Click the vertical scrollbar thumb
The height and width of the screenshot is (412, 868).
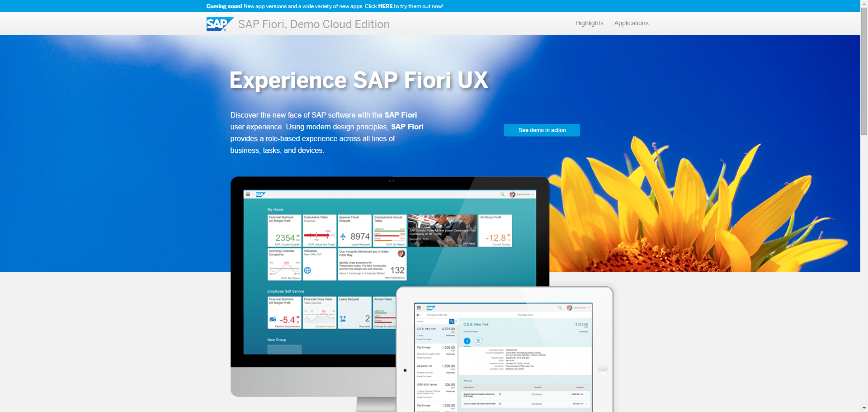pyautogui.click(x=864, y=71)
